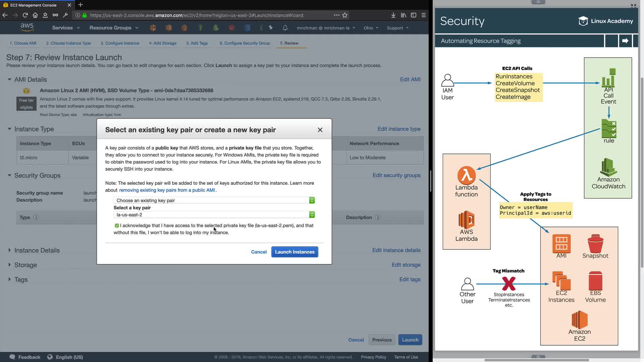
Task: Click the Launch Instances button
Action: 294,252
